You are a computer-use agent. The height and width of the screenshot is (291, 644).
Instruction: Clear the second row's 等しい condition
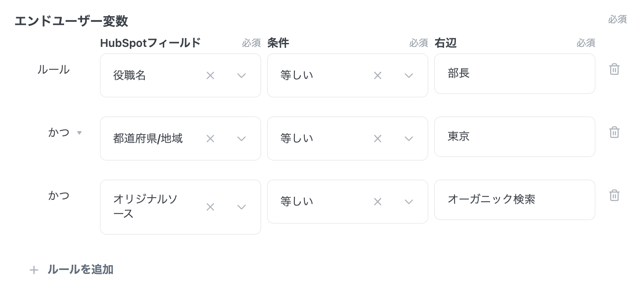point(377,138)
